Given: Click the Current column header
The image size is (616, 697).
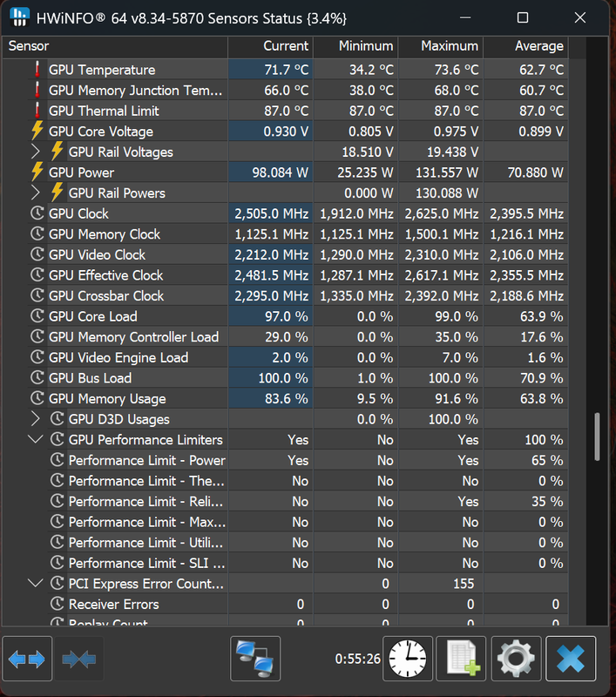Looking at the screenshot, I should tap(271, 46).
